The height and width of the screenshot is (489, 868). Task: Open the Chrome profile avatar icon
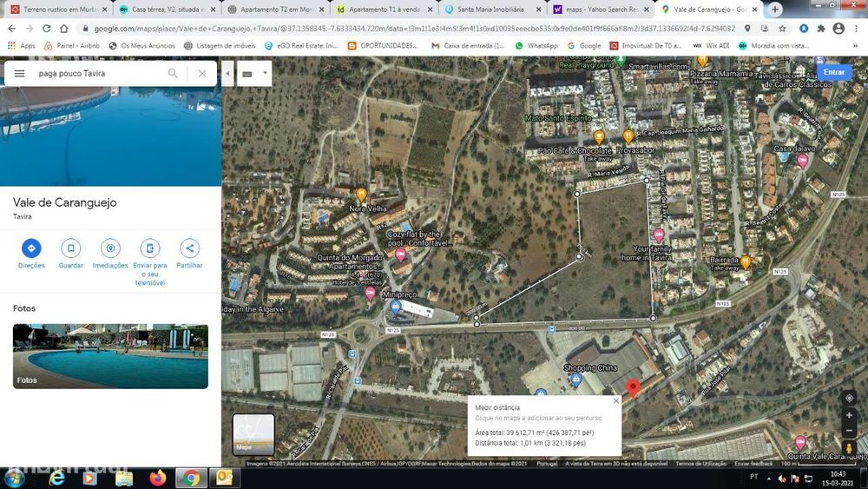[x=838, y=29]
